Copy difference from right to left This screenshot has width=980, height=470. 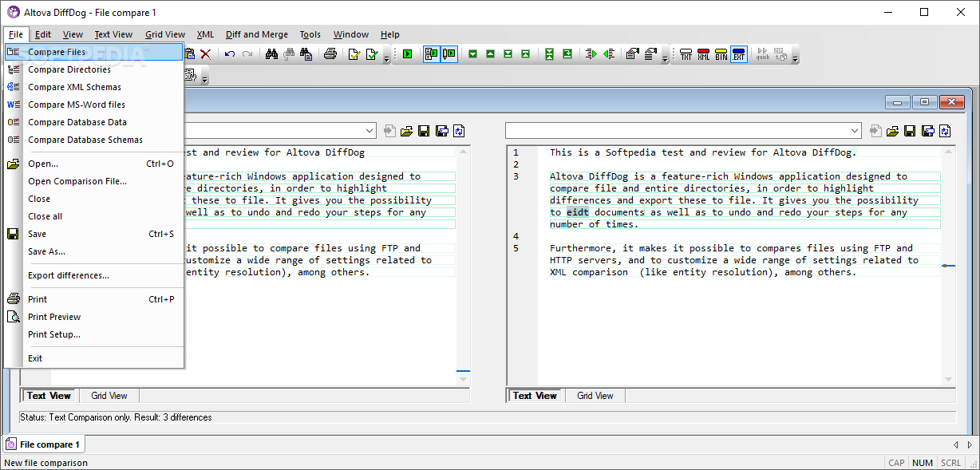pyautogui.click(x=608, y=54)
